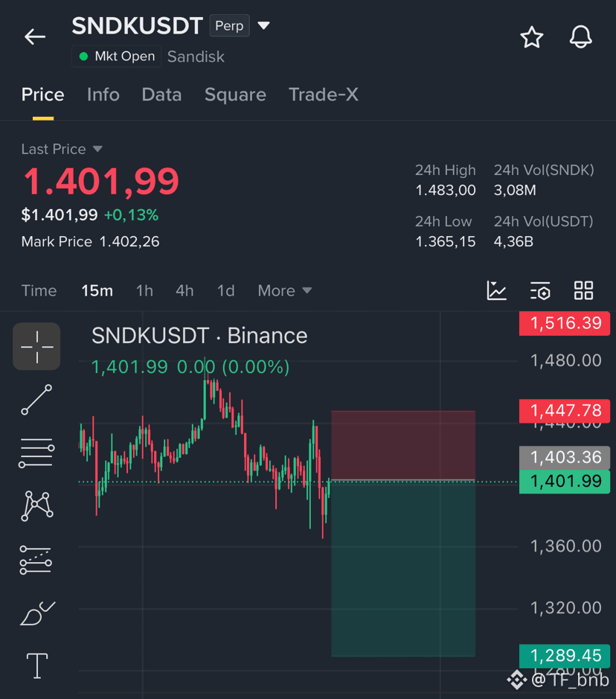Click the 24h Vol(SNDK) 3,08M value
Viewport: 616px width, 699px height.
[515, 191]
